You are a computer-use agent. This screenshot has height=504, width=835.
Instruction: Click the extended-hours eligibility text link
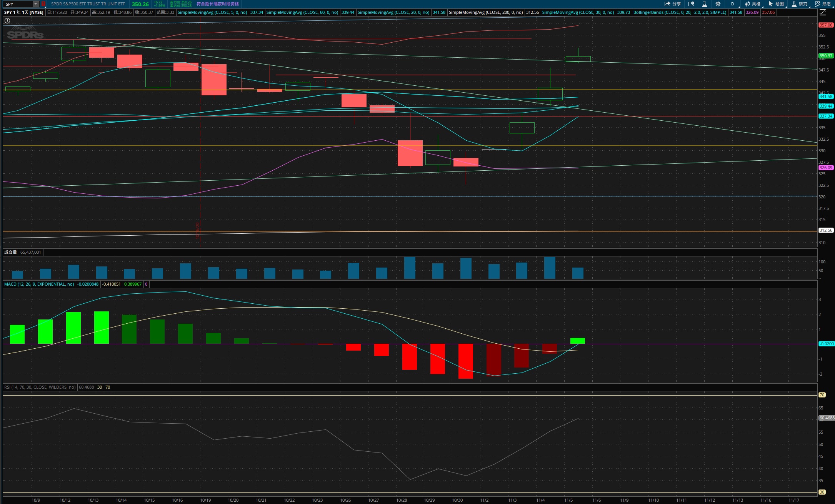(218, 4)
